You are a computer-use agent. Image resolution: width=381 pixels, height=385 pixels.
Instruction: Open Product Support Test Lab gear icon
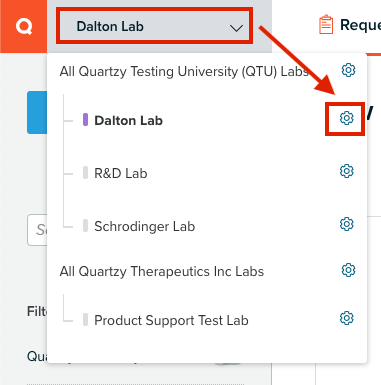click(346, 318)
